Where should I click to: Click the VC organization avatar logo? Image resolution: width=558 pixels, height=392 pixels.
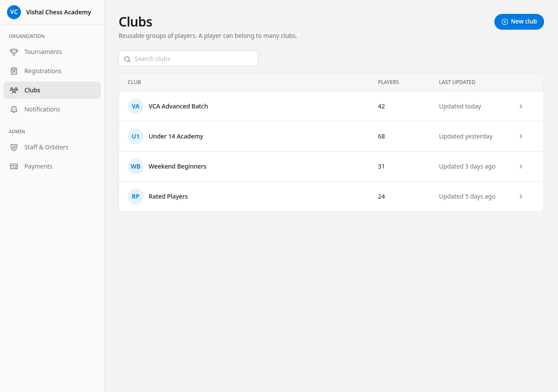pyautogui.click(x=14, y=12)
